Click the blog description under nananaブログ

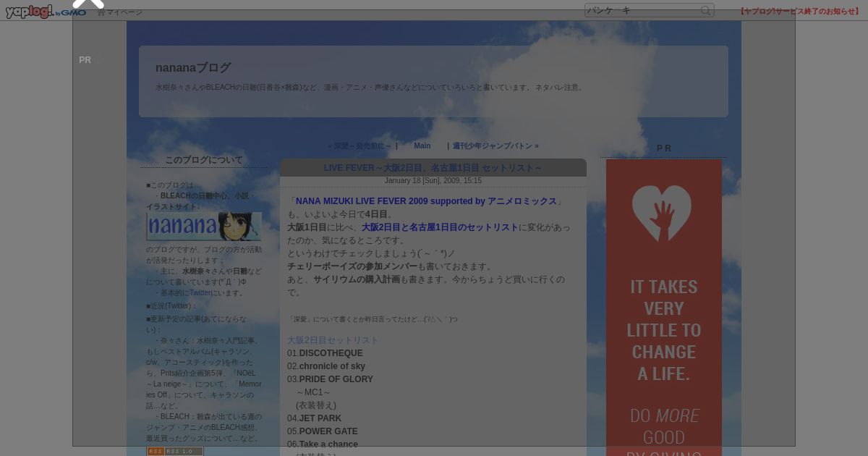370,87
